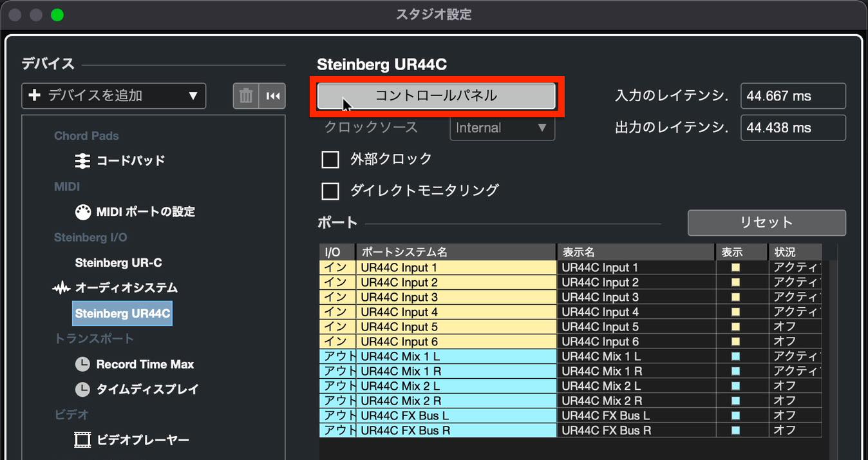Open the クロックソース Internal dropdown

coord(502,128)
